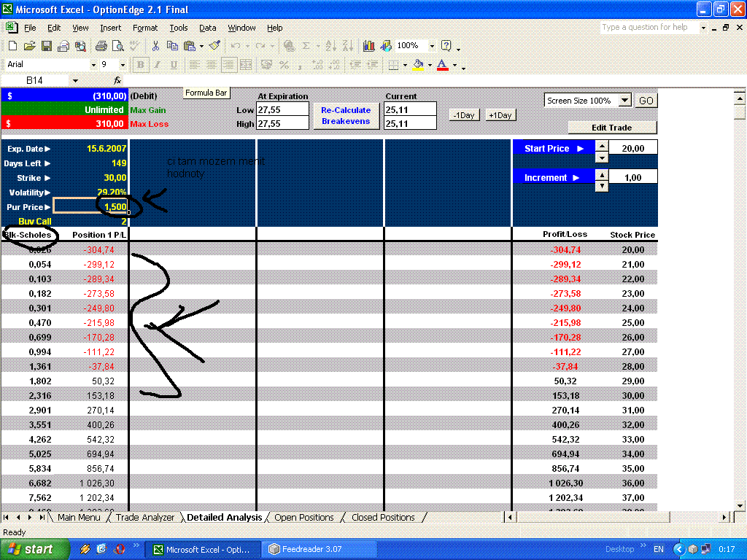
Task: Open the font size dropdown
Action: pos(123,65)
